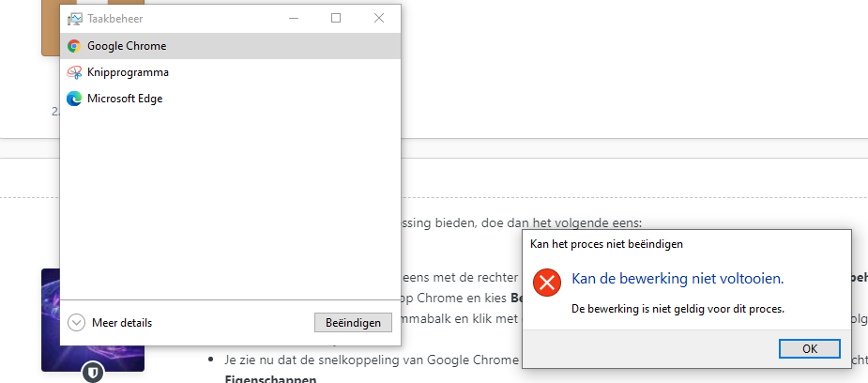Click the Beëindigen button
The height and width of the screenshot is (383, 868).
(x=353, y=323)
